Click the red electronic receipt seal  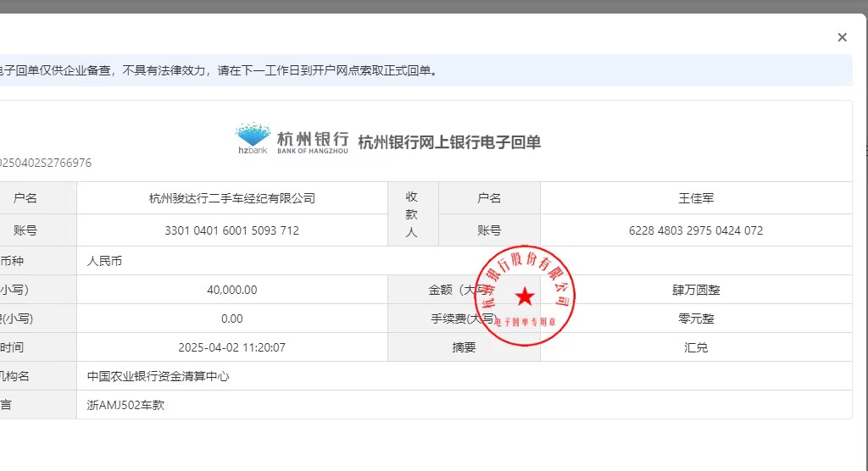525,296
